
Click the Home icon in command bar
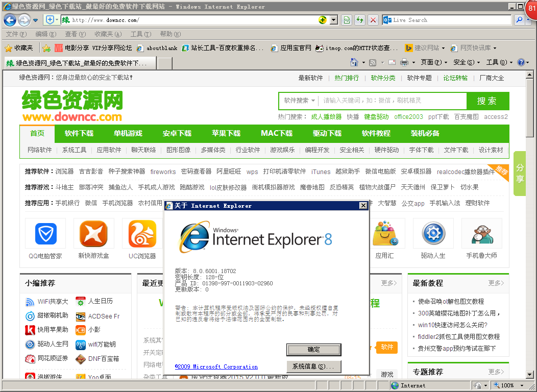click(354, 62)
